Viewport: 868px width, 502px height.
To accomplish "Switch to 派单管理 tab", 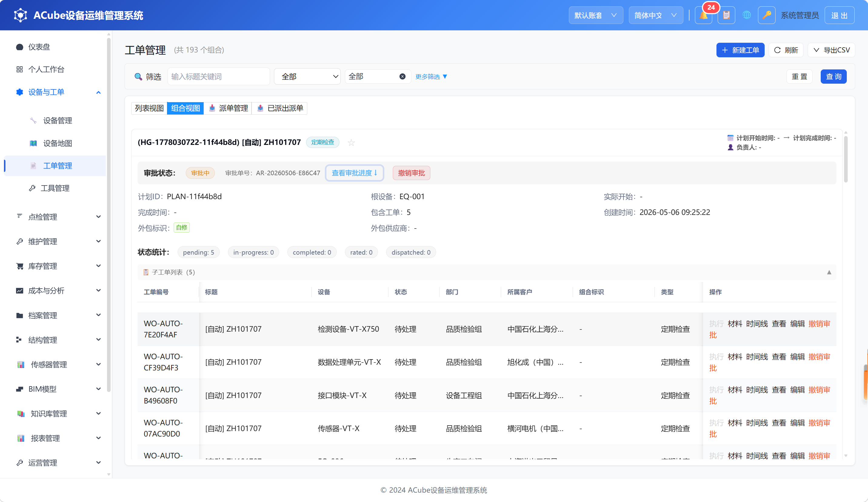I will coord(228,108).
